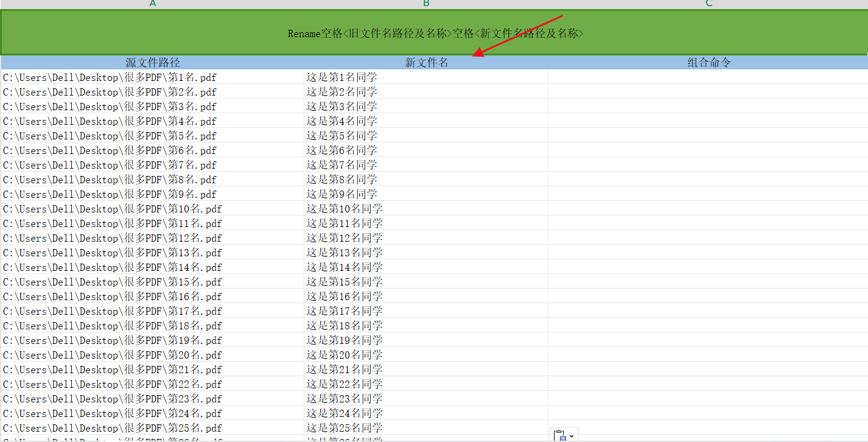Select path cell ending in 第12名.pdf
This screenshot has width=868, height=442.
(x=153, y=238)
